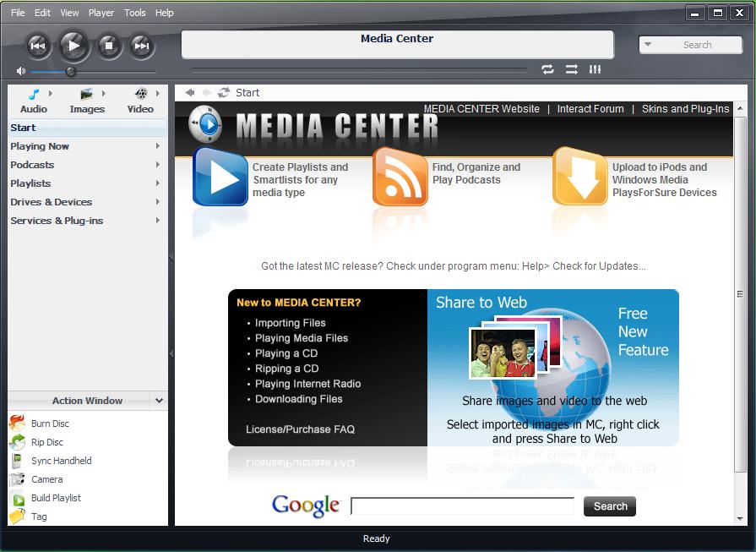Stop playback with the Stop button
This screenshot has height=552, width=756.
click(109, 46)
